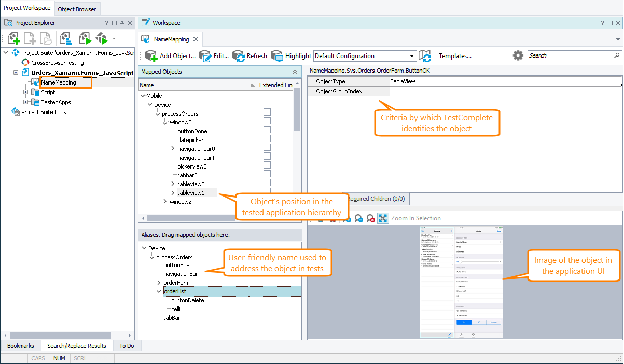Collapse the Mapped Objects panel with double chevron

point(295,72)
